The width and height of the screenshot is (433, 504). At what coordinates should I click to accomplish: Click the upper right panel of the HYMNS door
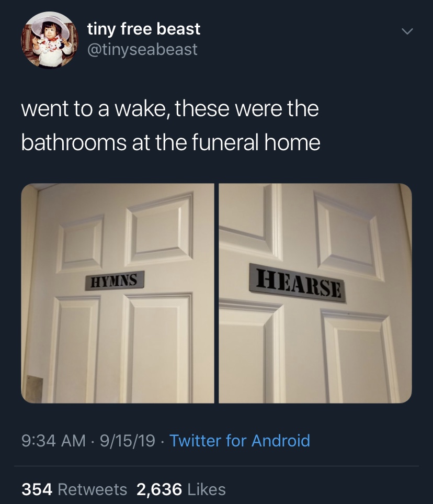coord(159,229)
